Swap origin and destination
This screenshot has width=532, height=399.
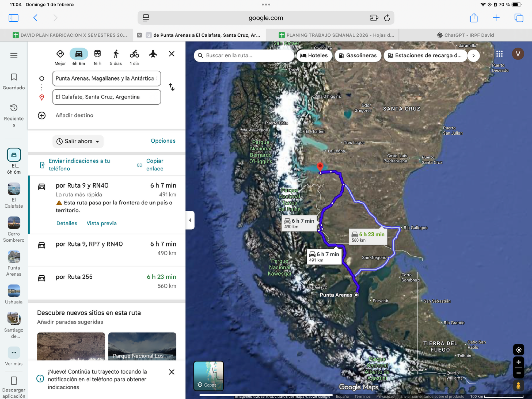pos(171,87)
